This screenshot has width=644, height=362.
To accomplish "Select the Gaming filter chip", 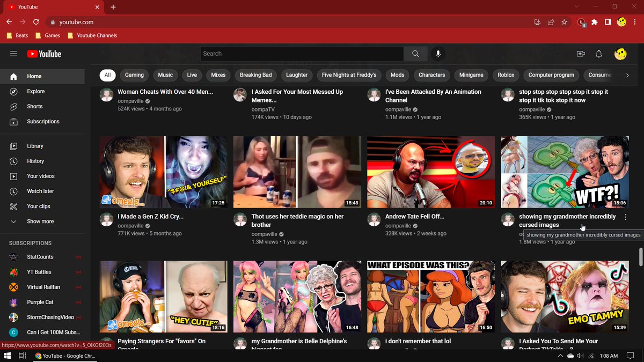I will 134,75.
